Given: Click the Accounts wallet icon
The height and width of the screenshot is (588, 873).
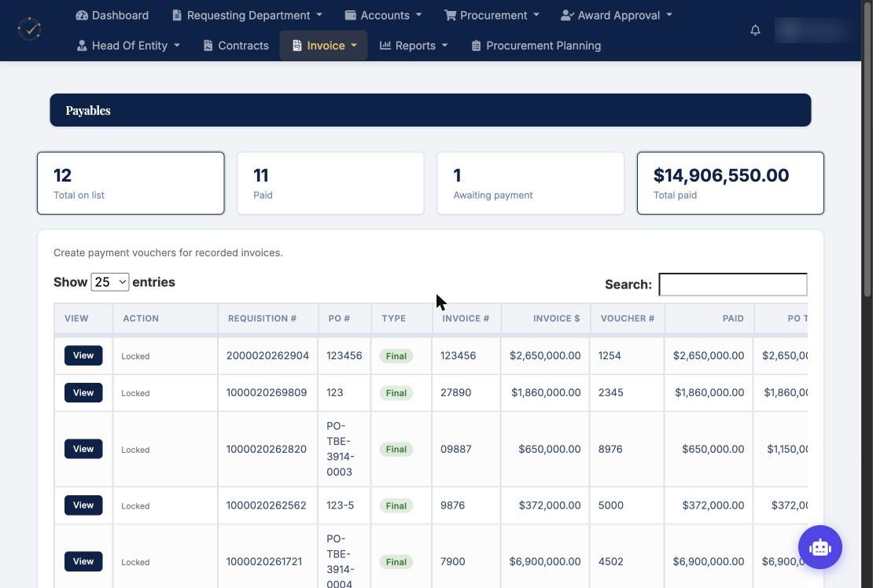Looking at the screenshot, I should tap(350, 15).
